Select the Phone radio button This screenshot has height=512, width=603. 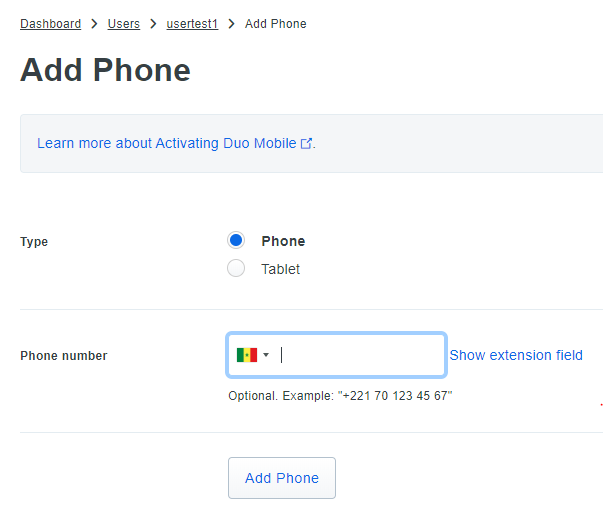coord(236,241)
